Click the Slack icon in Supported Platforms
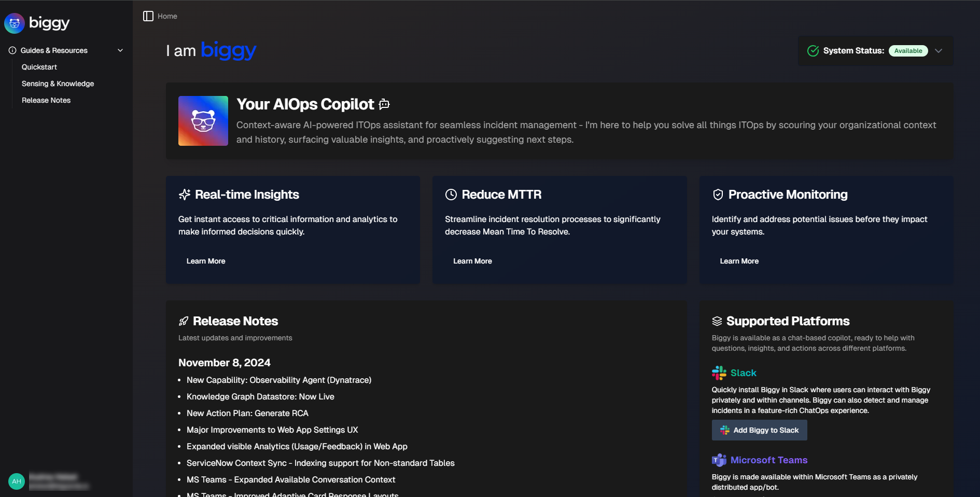 tap(718, 372)
